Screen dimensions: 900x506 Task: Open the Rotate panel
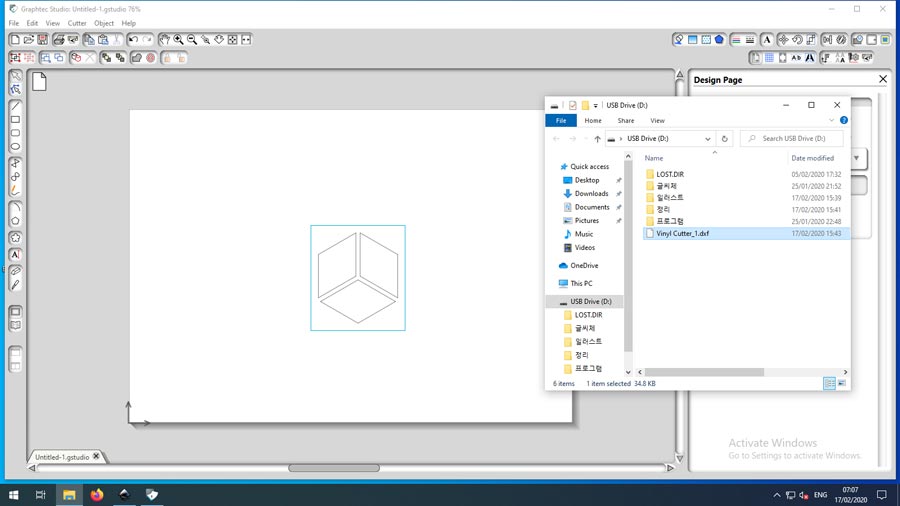coord(797,40)
